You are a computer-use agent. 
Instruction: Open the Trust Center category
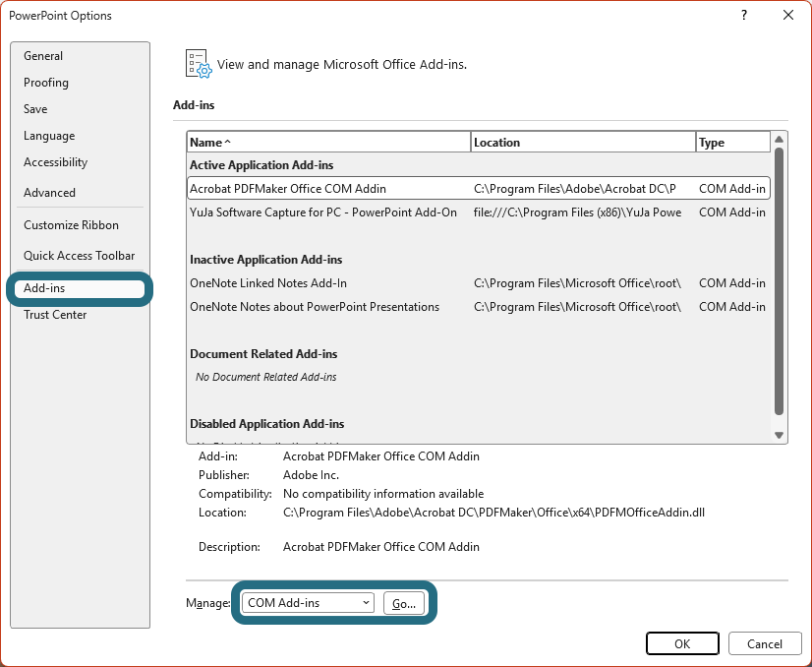point(55,315)
